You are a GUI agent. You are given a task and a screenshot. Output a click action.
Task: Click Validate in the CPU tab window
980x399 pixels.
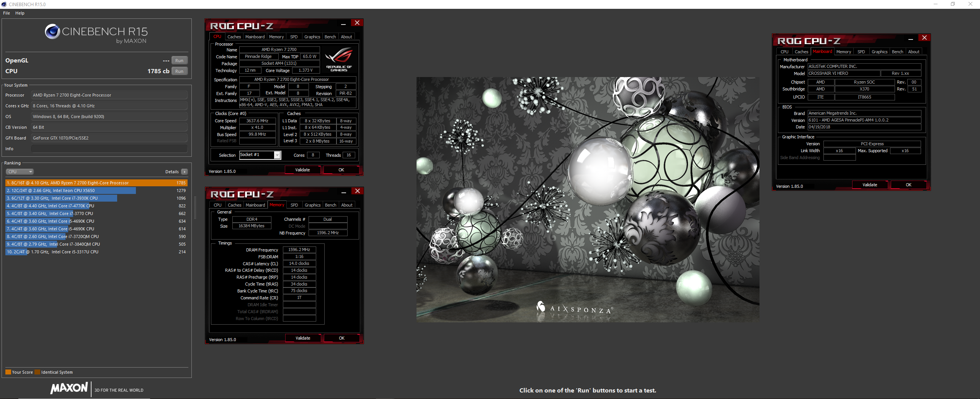(302, 170)
